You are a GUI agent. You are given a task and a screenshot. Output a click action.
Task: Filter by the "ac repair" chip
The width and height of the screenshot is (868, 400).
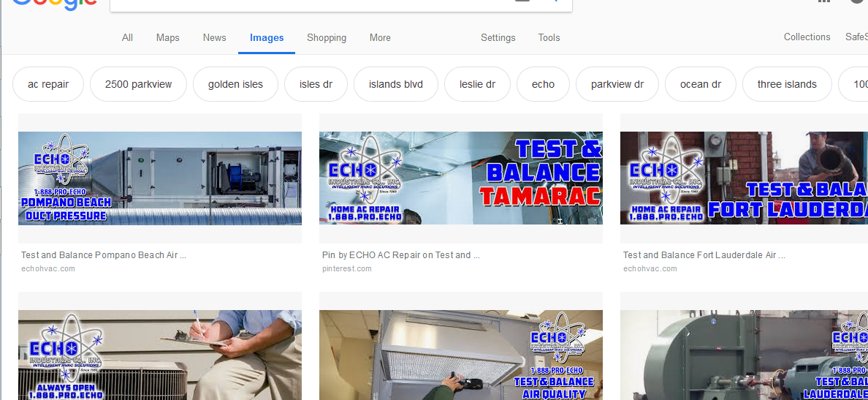(x=48, y=84)
